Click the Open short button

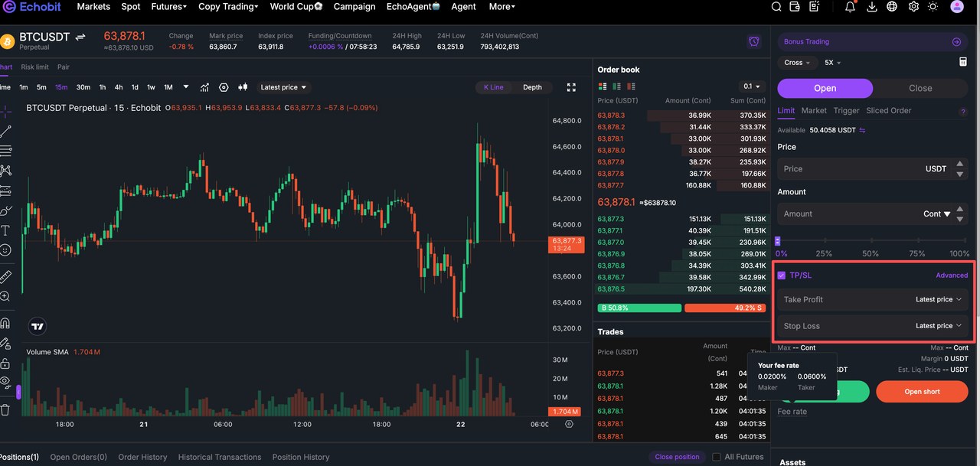tap(922, 392)
